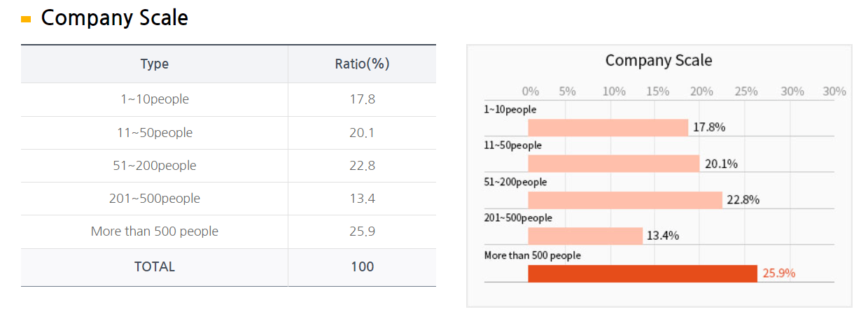Click the yellow bullet beside Company Scale heading

pos(26,20)
